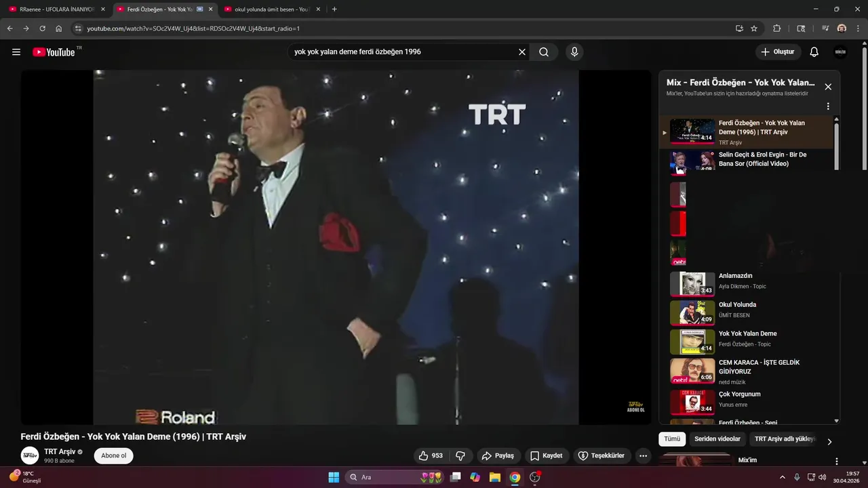Viewport: 868px width, 488px height.
Task: Open options for the Mix'im recommendation
Action: (x=836, y=462)
